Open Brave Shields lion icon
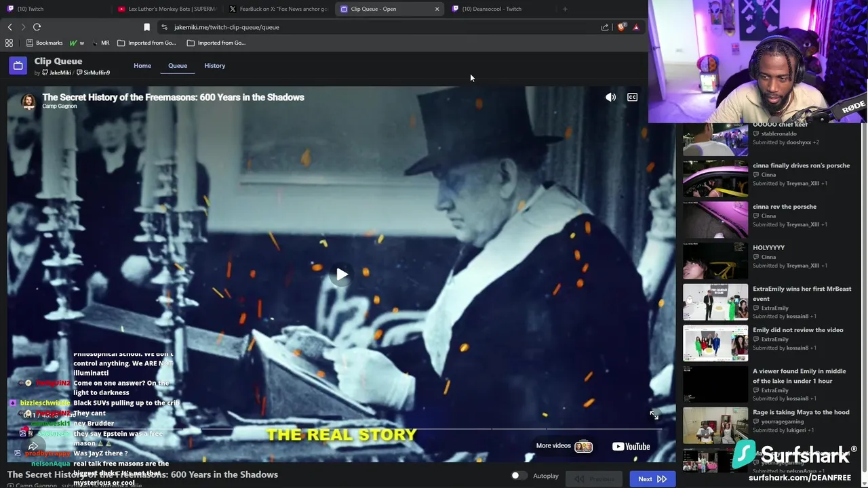The width and height of the screenshot is (868, 488). pyautogui.click(x=621, y=27)
